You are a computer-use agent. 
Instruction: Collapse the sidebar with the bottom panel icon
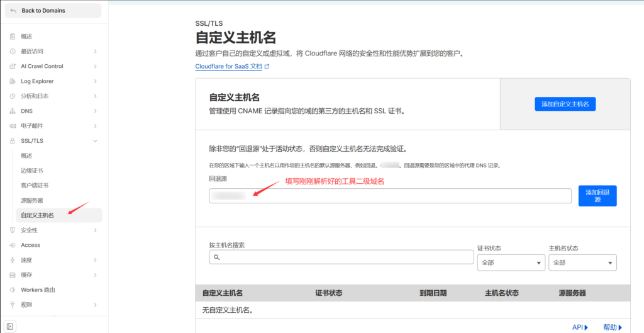point(10,327)
